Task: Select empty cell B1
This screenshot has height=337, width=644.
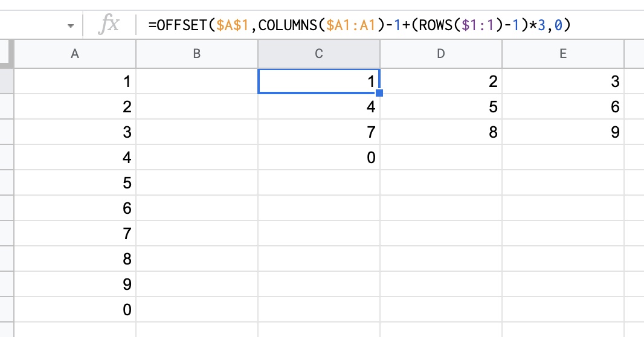Action: click(197, 82)
